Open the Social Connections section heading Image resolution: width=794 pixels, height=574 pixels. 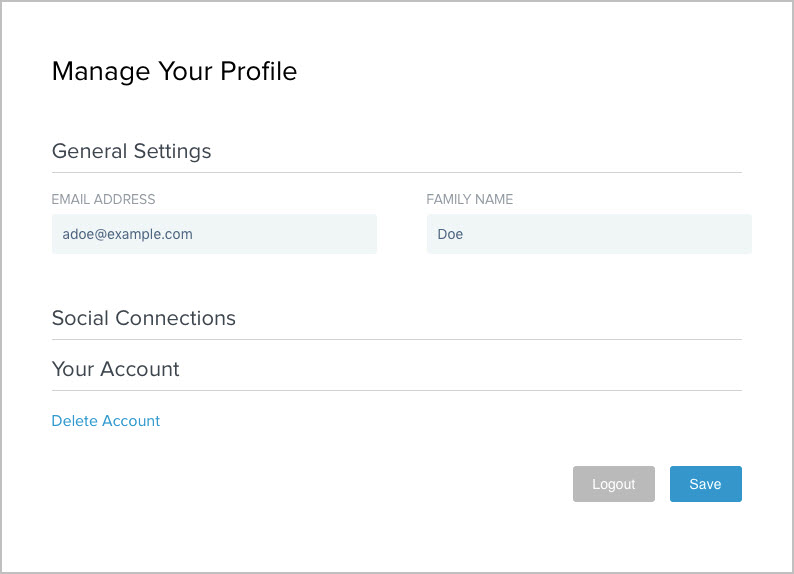(143, 318)
